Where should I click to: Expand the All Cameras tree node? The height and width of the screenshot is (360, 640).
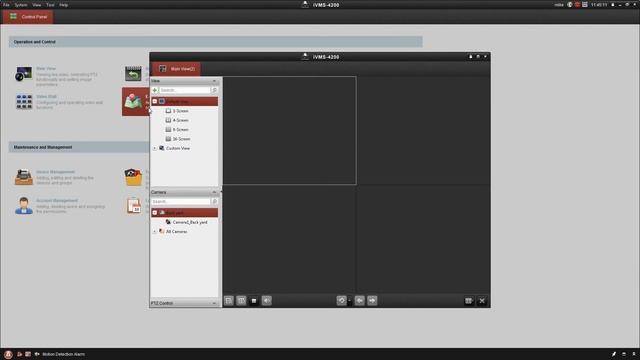pyautogui.click(x=155, y=232)
